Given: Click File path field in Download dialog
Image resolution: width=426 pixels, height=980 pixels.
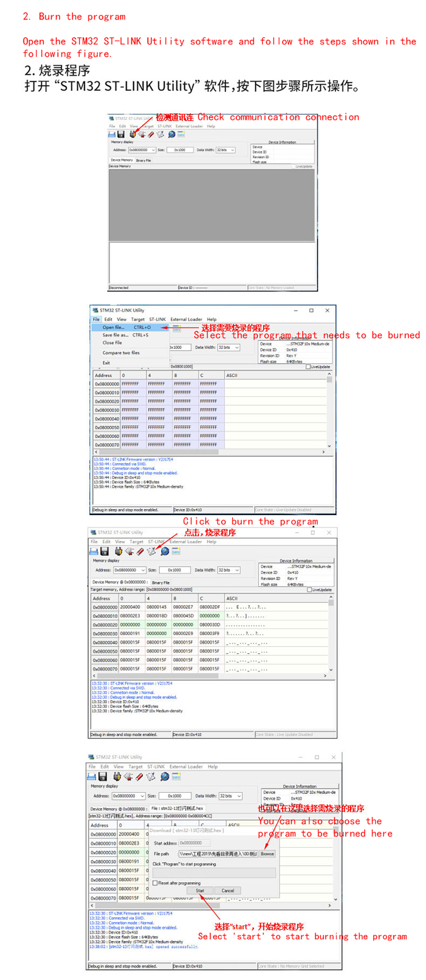Looking at the screenshot, I should click(x=218, y=853).
